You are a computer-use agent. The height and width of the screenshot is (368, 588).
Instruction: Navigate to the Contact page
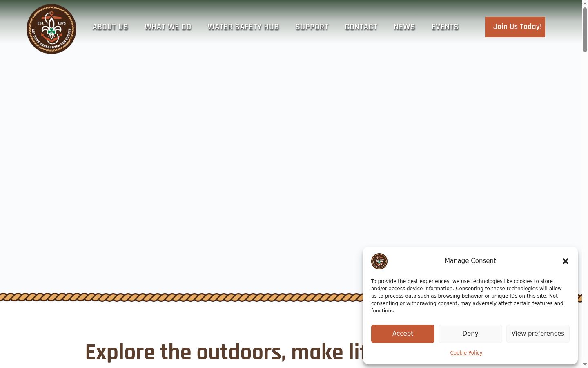[x=361, y=27]
